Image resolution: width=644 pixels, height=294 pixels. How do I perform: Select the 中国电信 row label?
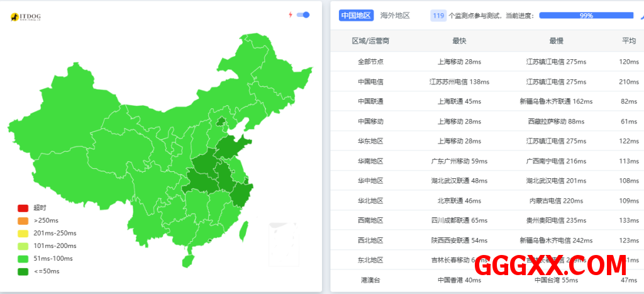pos(370,82)
